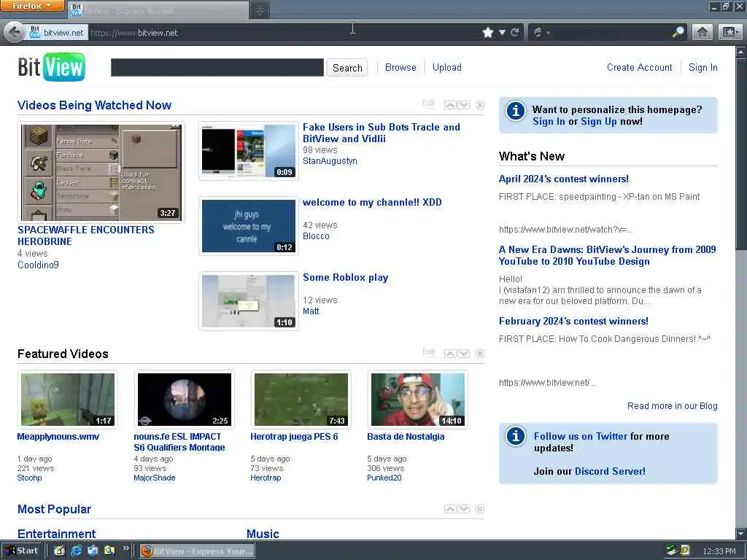747x560 pixels.
Task: Click the browser search magnifier icon
Action: coord(678,32)
